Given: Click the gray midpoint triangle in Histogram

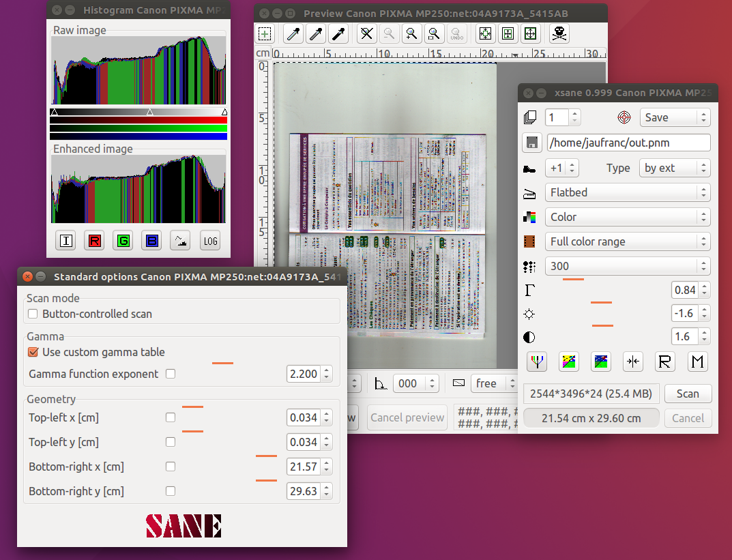Looking at the screenshot, I should [150, 112].
